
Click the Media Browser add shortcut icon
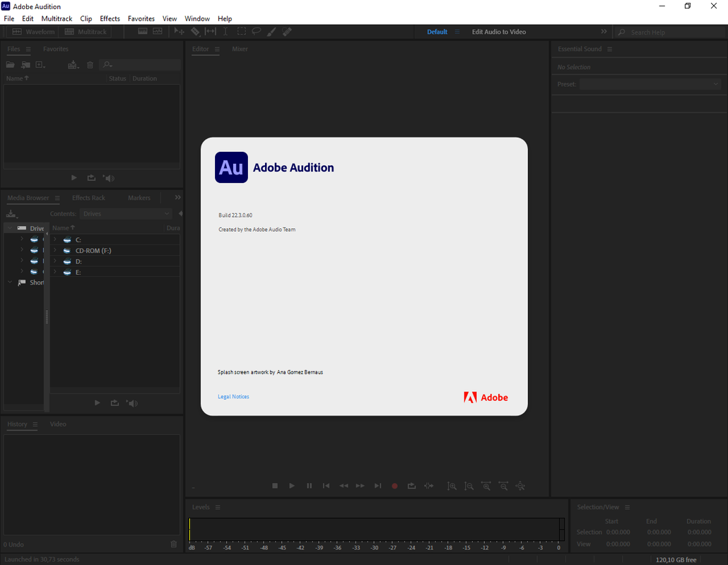coord(11,214)
